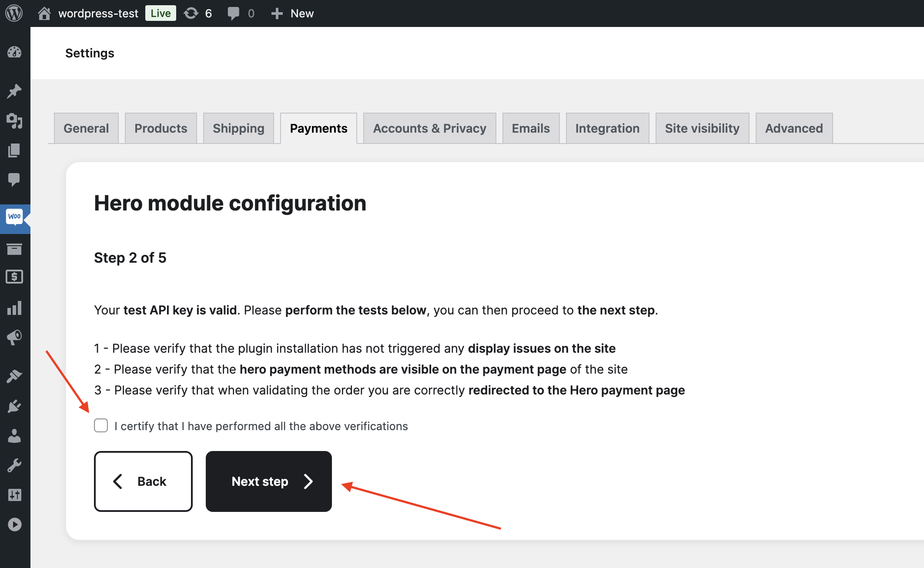Click the Next step button
The width and height of the screenshot is (924, 568).
[x=268, y=481]
